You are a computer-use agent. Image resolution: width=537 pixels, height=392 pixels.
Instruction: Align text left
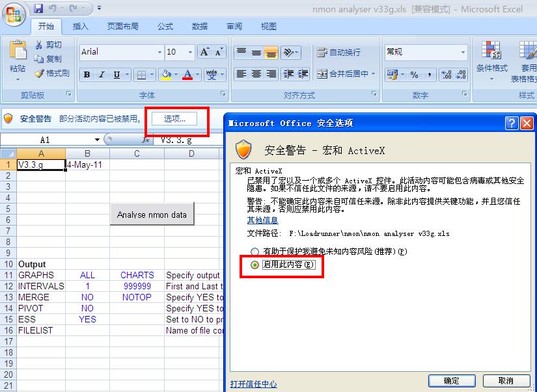241,74
